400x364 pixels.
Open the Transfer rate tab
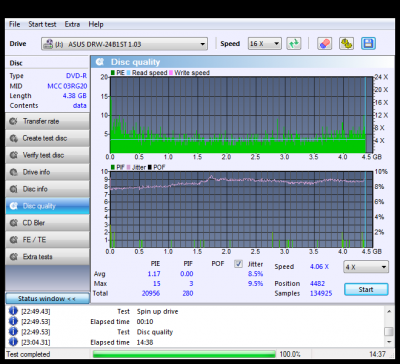pos(47,121)
